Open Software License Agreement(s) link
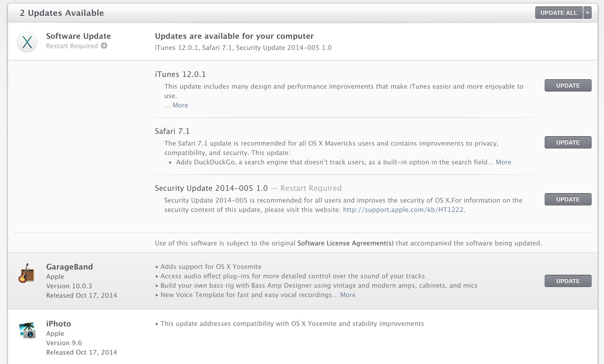The height and width of the screenshot is (364, 604). [345, 243]
